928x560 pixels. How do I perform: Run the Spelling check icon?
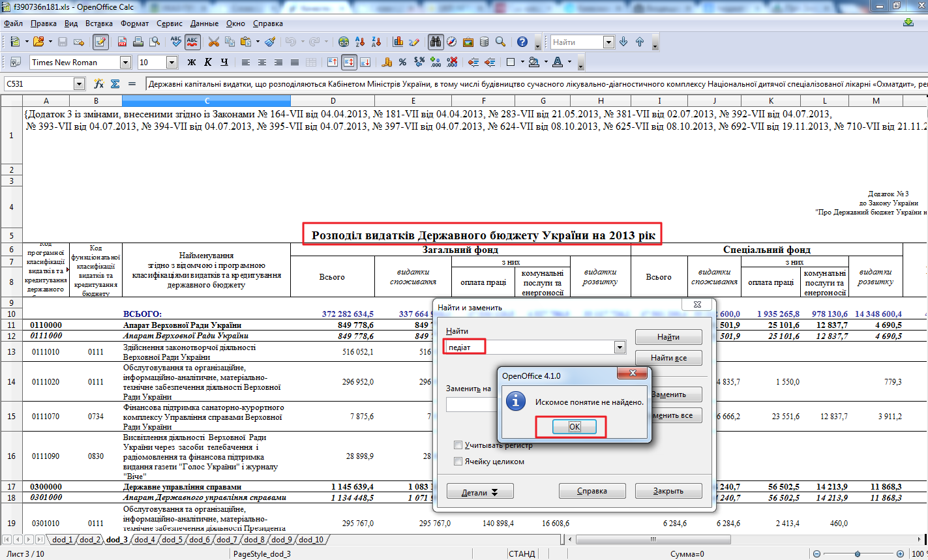point(176,42)
